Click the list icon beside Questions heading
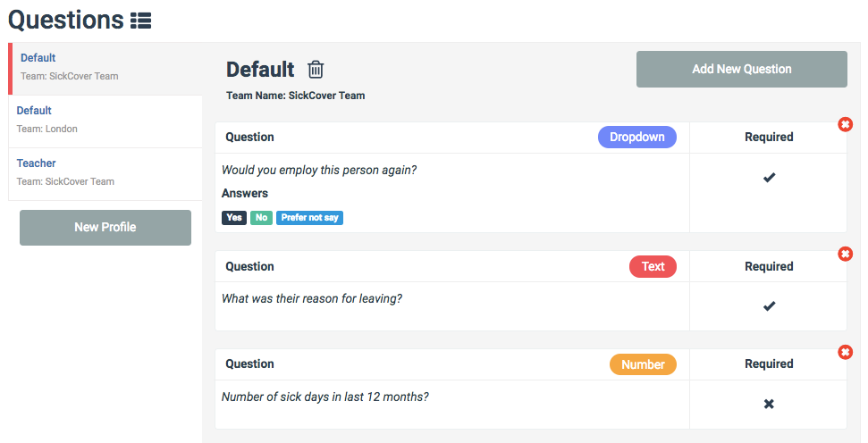Viewport: 868px width, 443px height. [x=140, y=20]
